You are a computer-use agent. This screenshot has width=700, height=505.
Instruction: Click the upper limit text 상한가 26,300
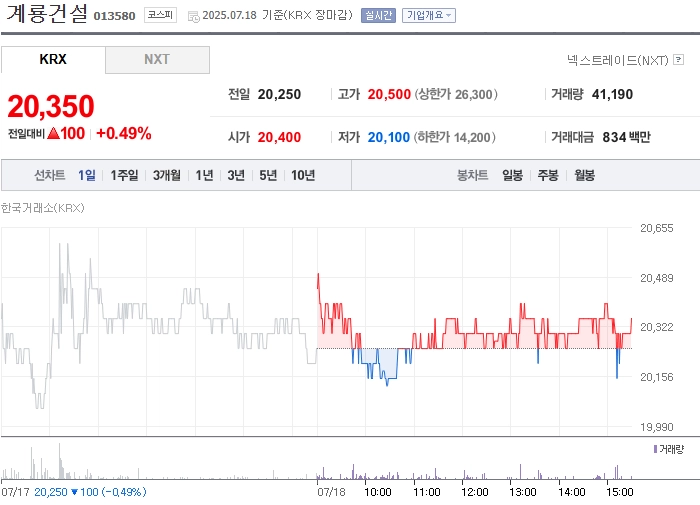(x=456, y=94)
